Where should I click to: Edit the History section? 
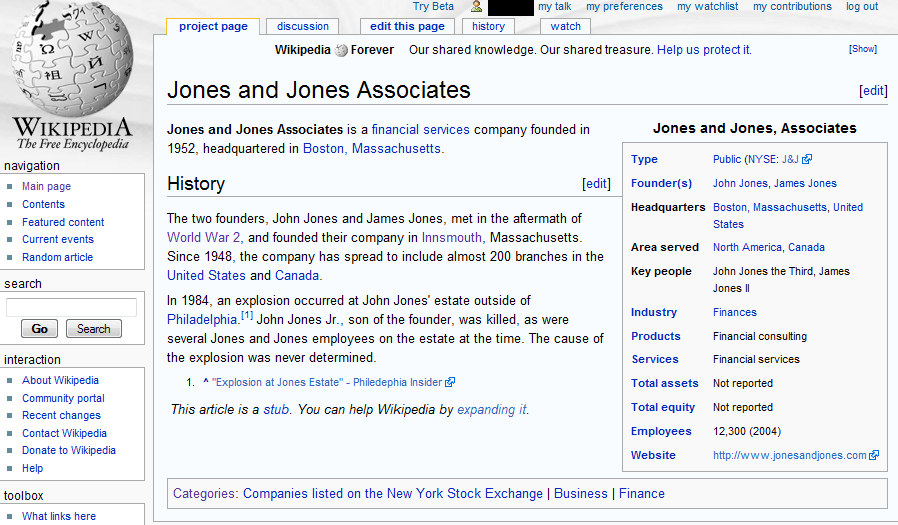pos(596,184)
